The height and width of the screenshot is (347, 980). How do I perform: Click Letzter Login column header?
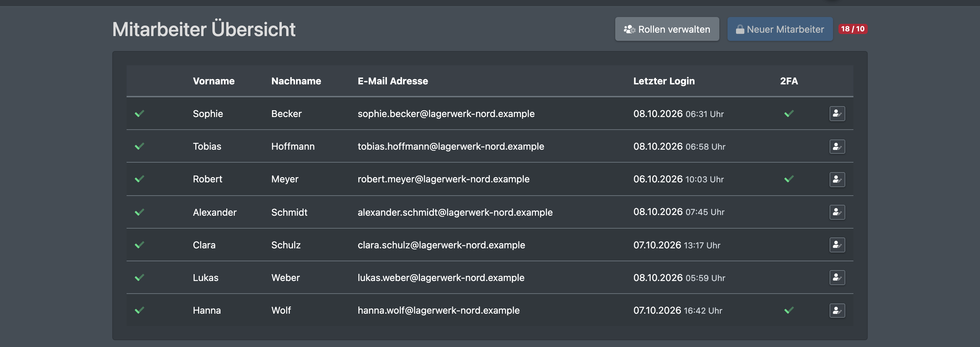(x=664, y=81)
